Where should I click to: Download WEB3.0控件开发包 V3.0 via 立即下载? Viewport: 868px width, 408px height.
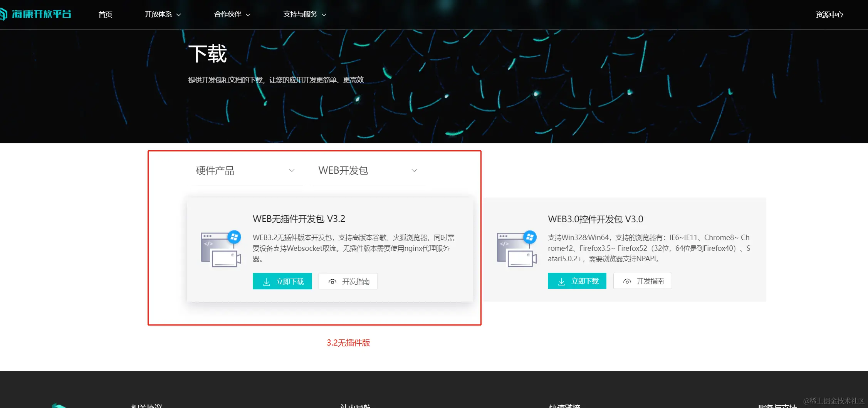pos(577,281)
